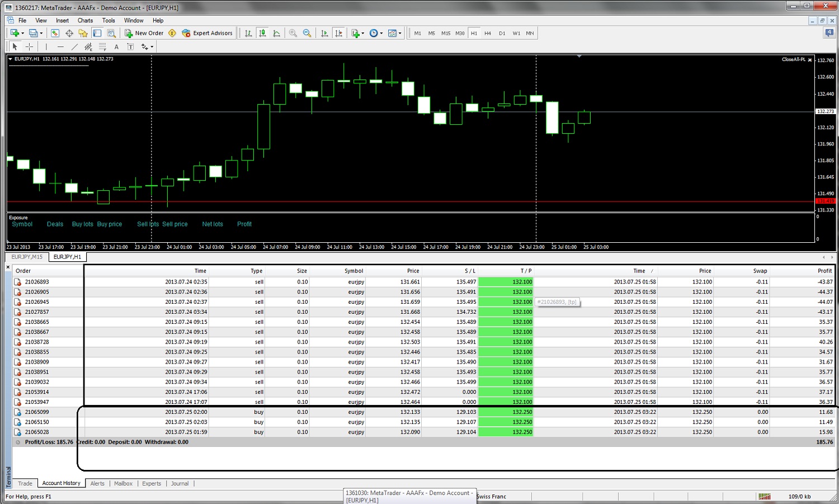Toggle the Terminal panel toolbar icon
This screenshot has width=839, height=504.
pyautogui.click(x=97, y=33)
